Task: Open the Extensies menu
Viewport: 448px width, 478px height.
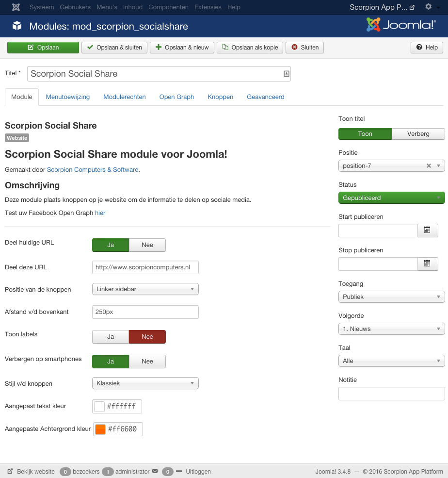Action: click(x=208, y=7)
